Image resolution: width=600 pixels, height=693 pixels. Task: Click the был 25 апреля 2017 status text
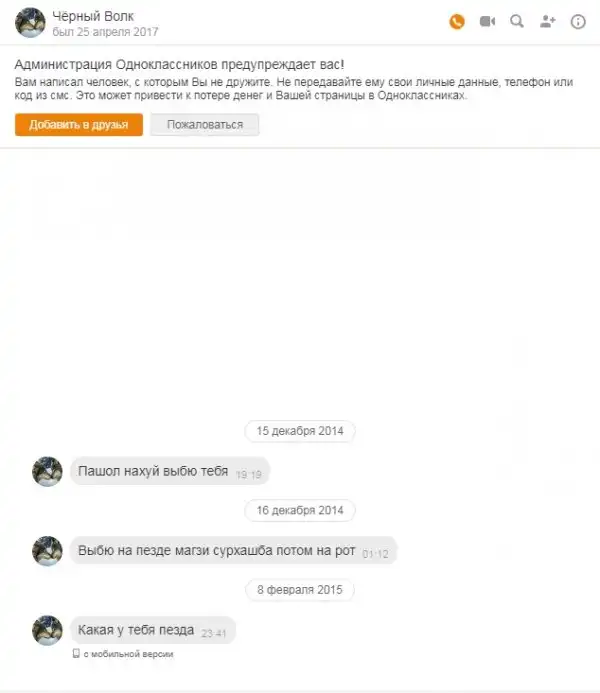pyautogui.click(x=105, y=32)
